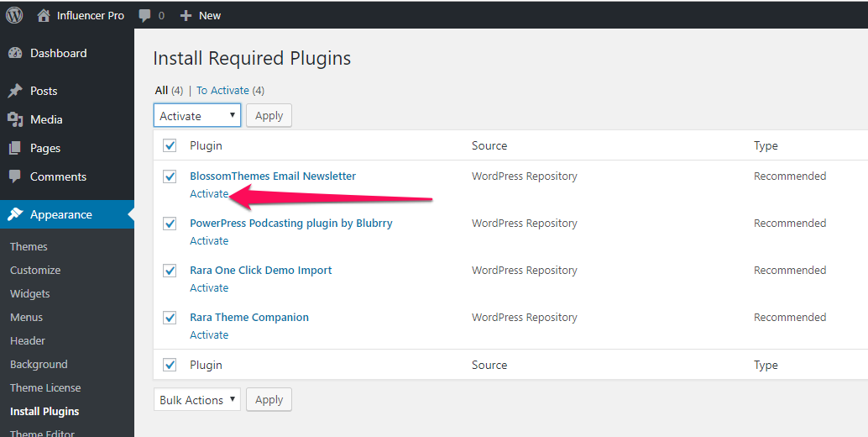The height and width of the screenshot is (437, 868).
Task: Click the Media icon in sidebar
Action: [15, 119]
